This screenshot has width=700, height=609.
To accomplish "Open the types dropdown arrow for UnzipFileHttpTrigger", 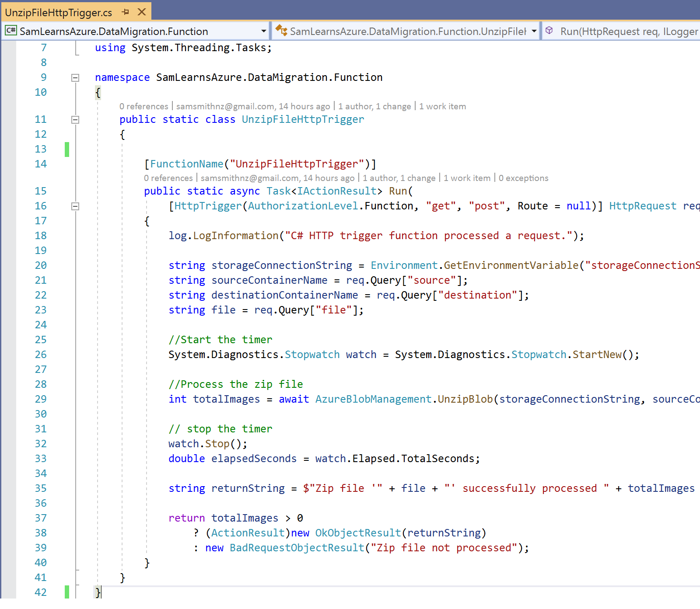I will click(x=534, y=31).
